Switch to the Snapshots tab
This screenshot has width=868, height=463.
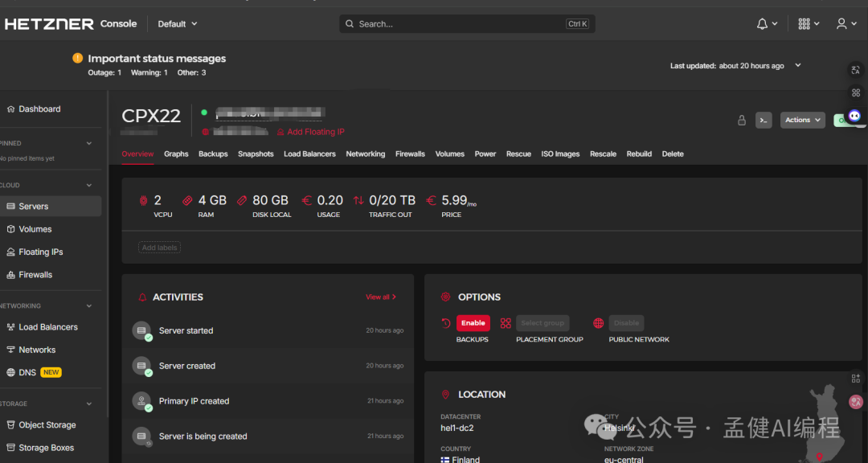coord(256,154)
